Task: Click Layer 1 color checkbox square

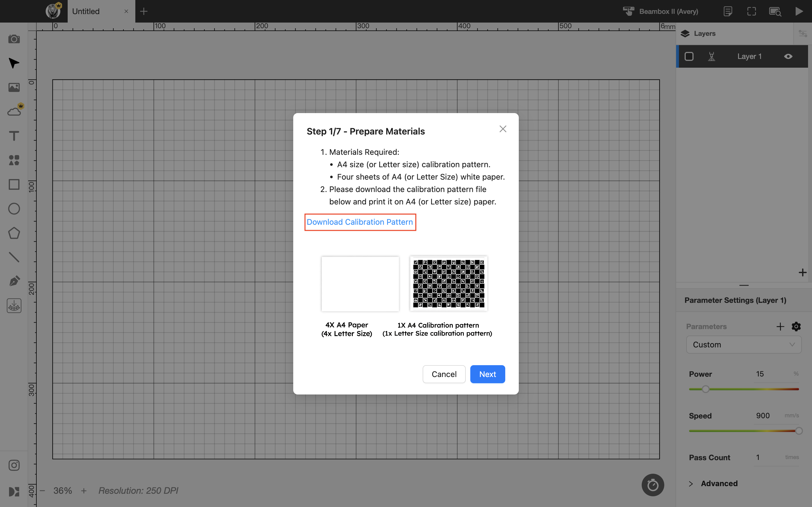Action: pyautogui.click(x=689, y=56)
